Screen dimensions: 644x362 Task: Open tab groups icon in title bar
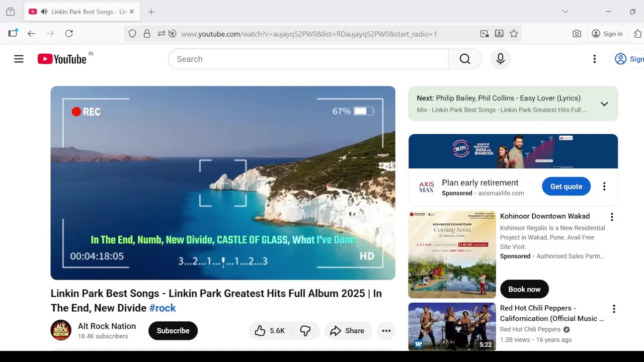coord(10,12)
